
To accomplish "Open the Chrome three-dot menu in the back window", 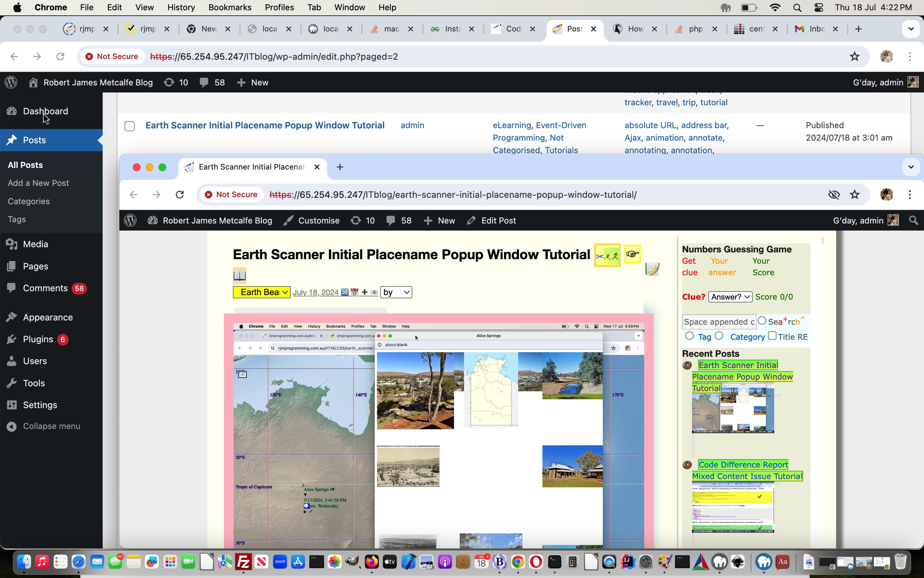I will point(910,57).
